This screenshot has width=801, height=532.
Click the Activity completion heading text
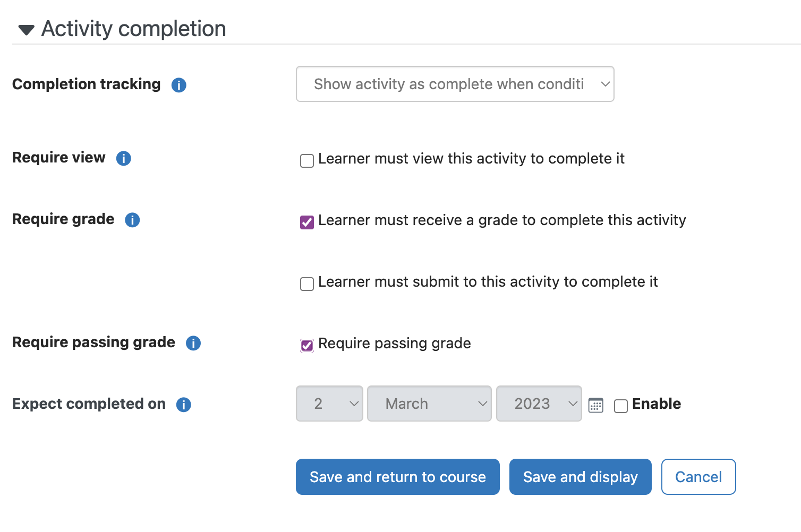(134, 29)
